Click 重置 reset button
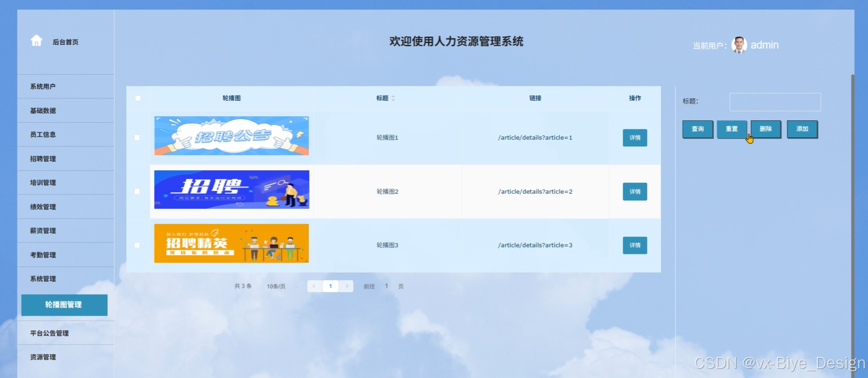The width and height of the screenshot is (868, 378). [x=732, y=129]
